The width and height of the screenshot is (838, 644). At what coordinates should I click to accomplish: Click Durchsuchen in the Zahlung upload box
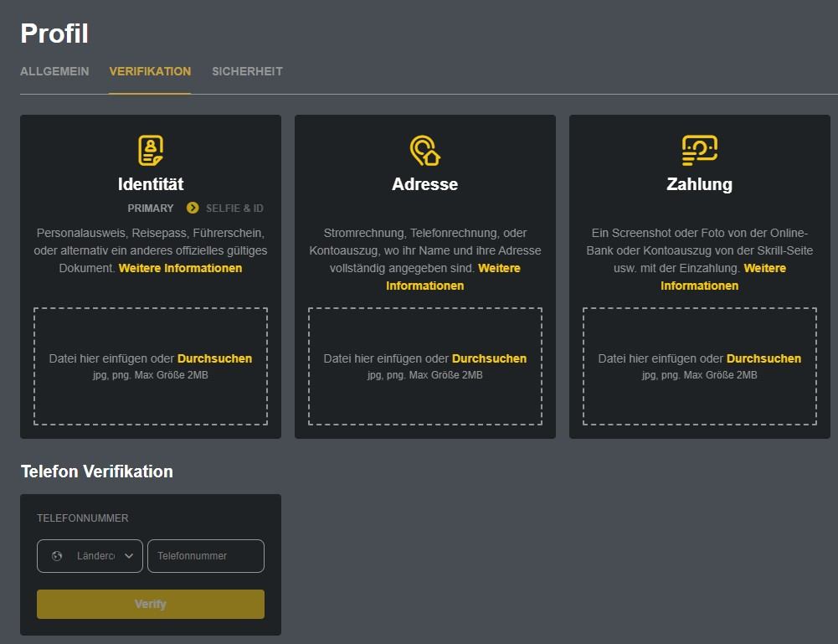(x=763, y=358)
